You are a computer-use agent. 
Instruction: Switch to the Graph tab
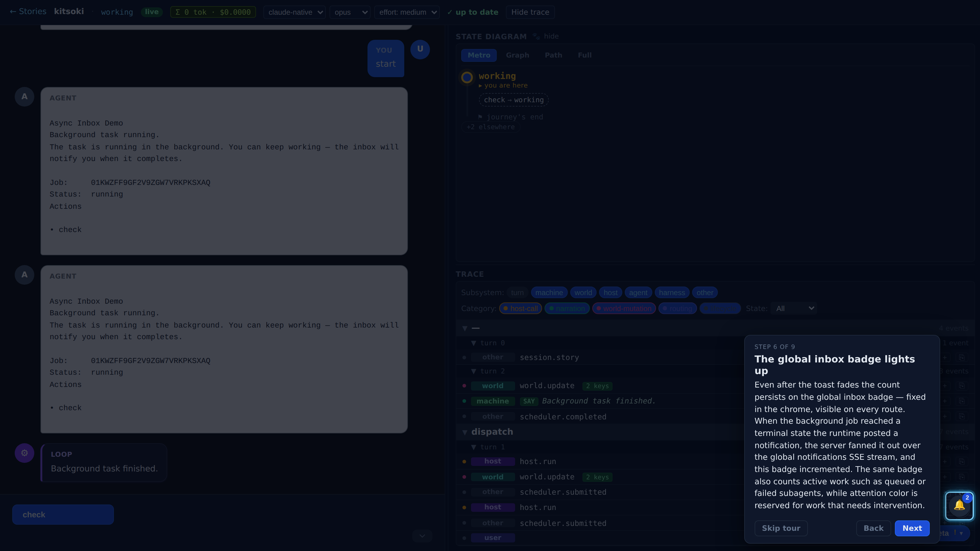[x=517, y=55]
